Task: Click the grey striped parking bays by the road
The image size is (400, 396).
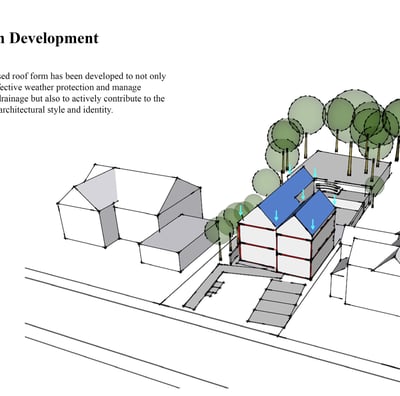Action: click(x=276, y=302)
